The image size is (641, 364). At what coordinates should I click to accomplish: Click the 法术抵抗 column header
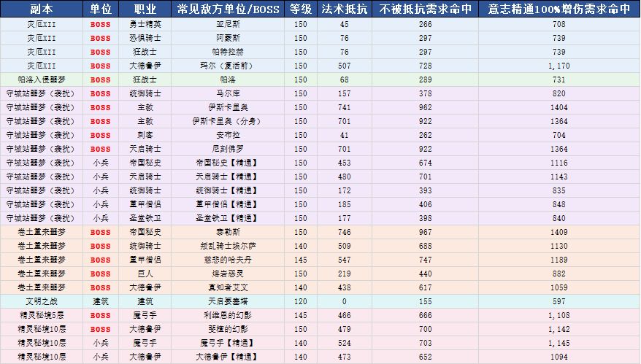344,9
